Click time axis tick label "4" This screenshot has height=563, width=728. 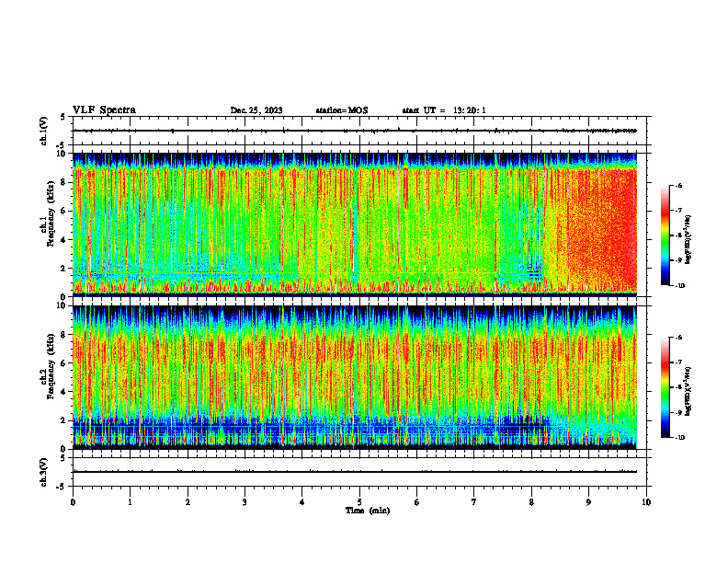tap(302, 502)
